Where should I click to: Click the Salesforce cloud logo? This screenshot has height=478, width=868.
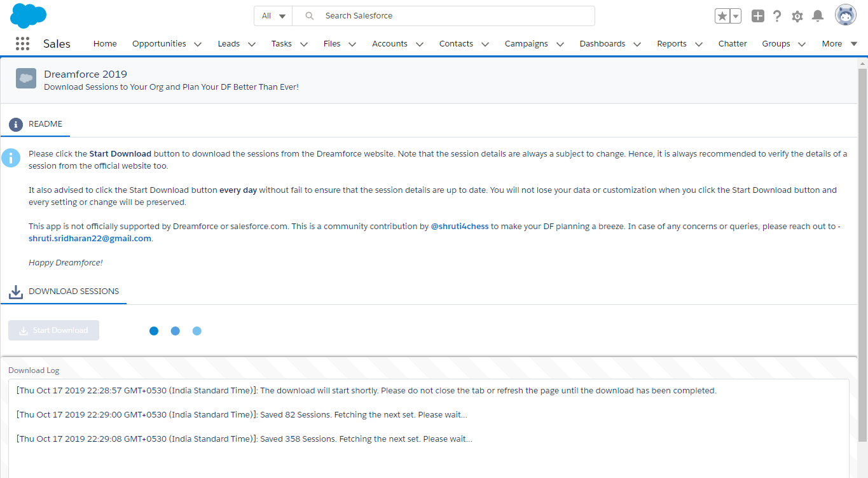(x=28, y=15)
